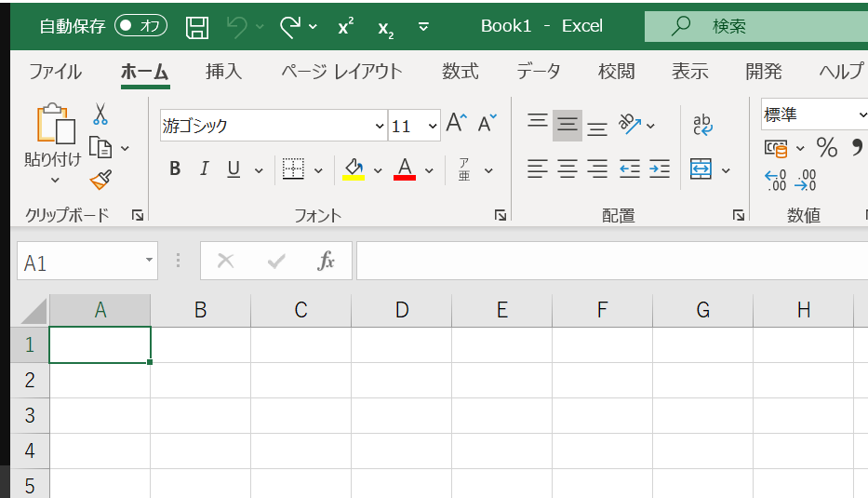Open the ファイル tab

click(55, 72)
